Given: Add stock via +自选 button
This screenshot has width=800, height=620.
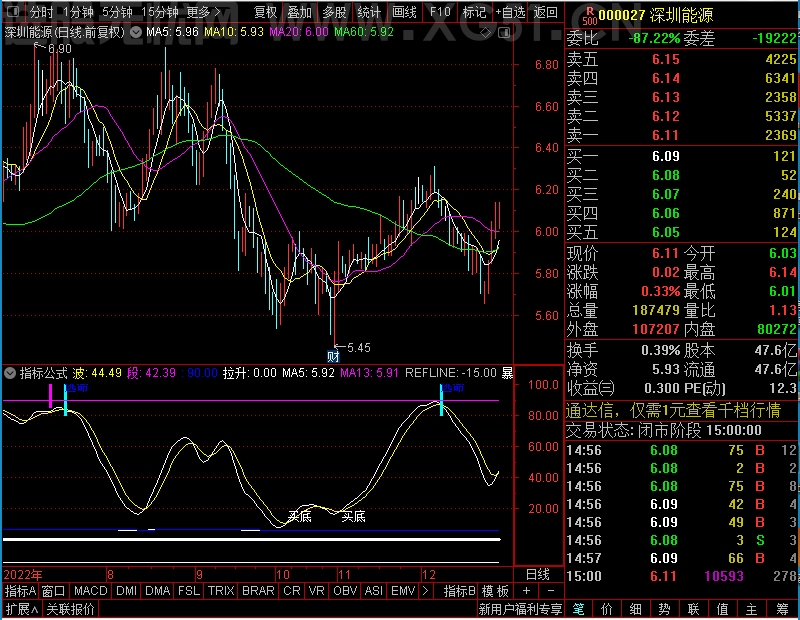Looking at the screenshot, I should pyautogui.click(x=510, y=12).
